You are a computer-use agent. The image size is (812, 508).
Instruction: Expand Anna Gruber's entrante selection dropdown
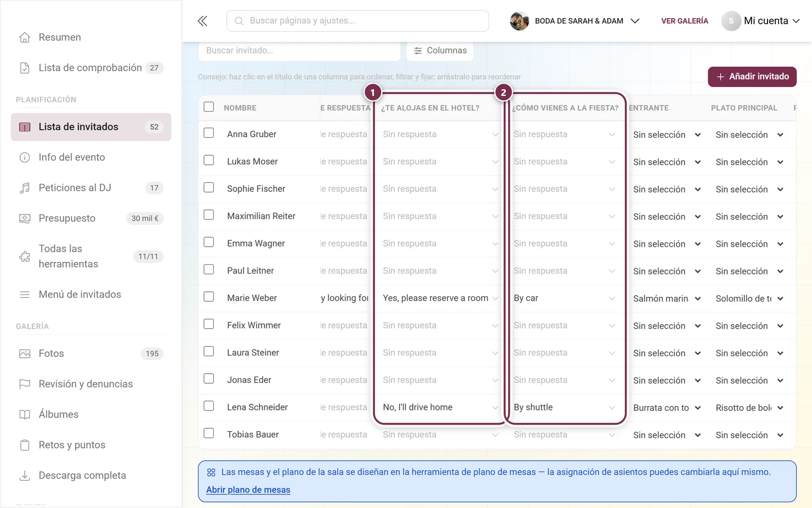[667, 135]
